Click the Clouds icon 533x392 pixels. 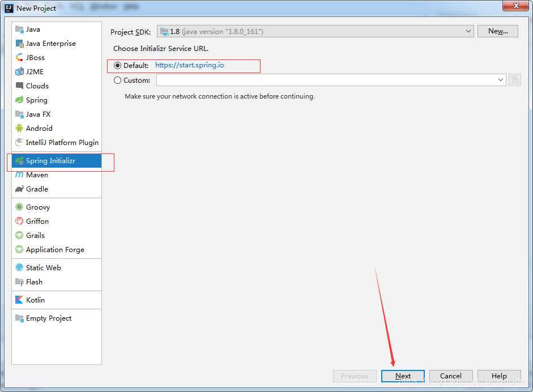point(19,86)
